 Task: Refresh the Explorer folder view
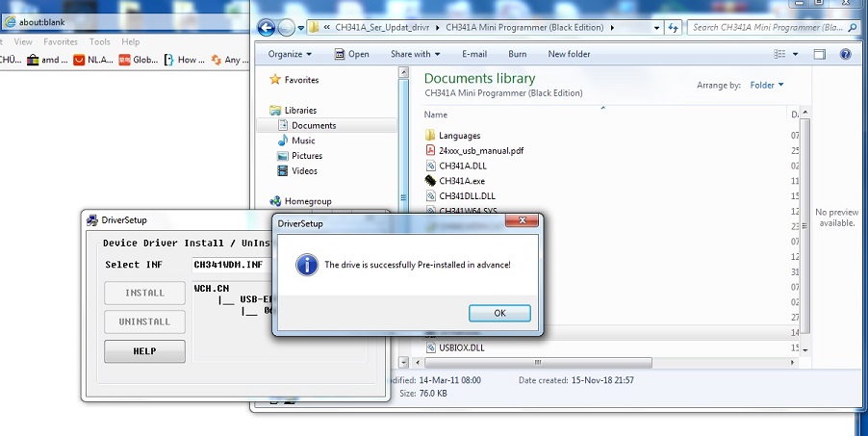click(x=674, y=28)
